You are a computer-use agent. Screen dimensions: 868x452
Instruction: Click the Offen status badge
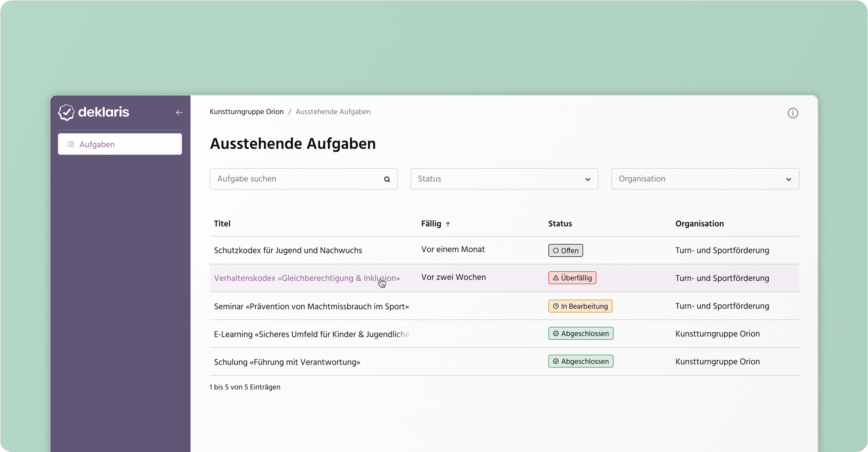(x=565, y=250)
